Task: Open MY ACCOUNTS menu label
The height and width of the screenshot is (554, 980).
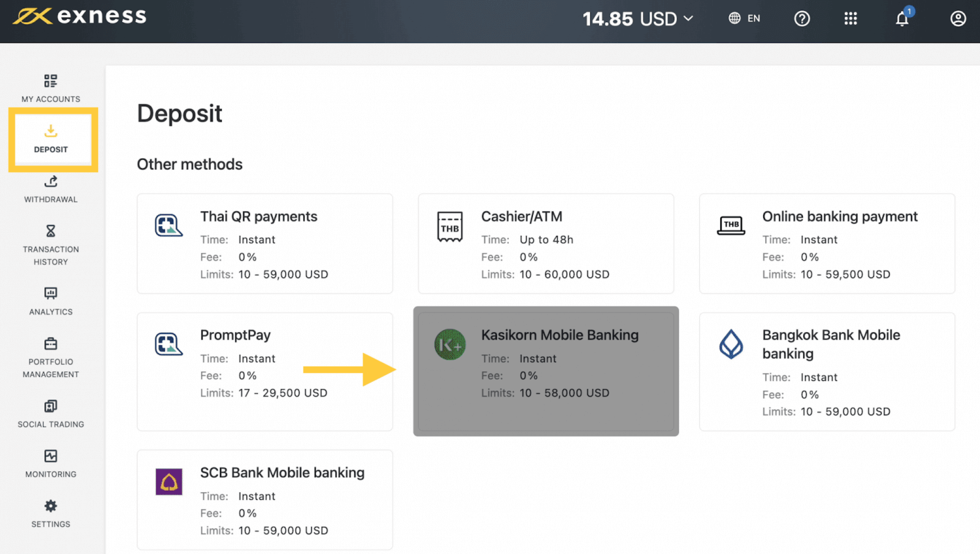Action: pyautogui.click(x=51, y=99)
